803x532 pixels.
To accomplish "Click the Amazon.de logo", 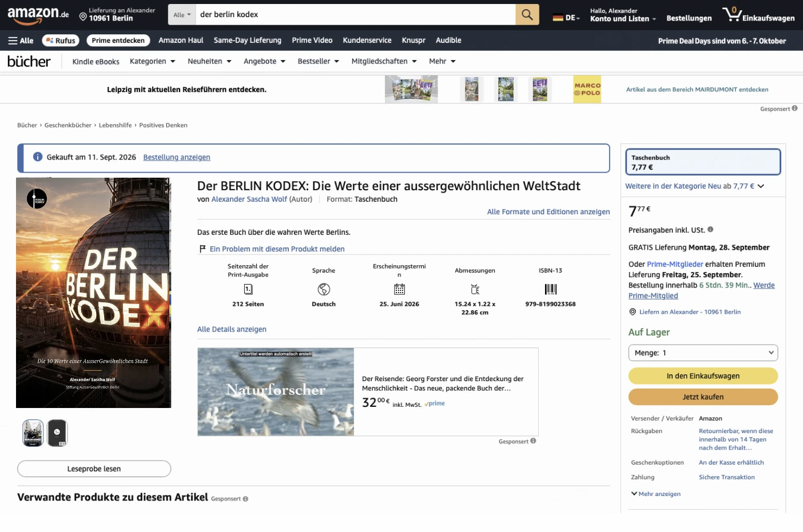I will pyautogui.click(x=38, y=15).
